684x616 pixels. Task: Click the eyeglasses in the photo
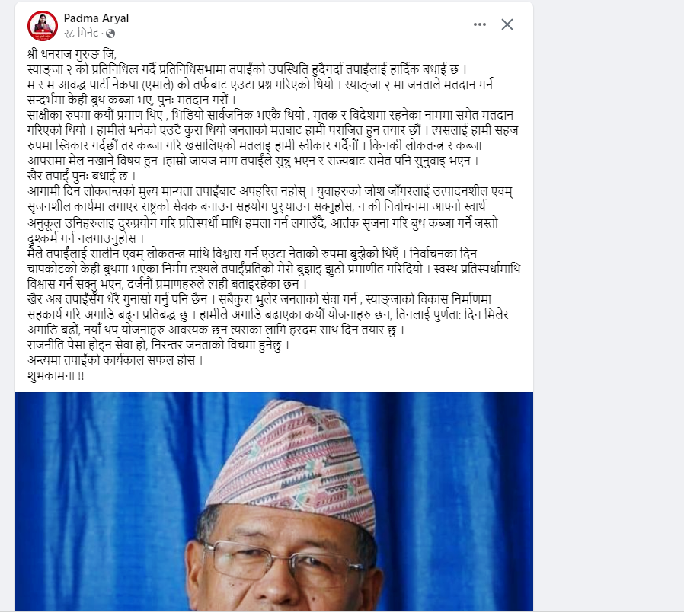tap(280, 563)
